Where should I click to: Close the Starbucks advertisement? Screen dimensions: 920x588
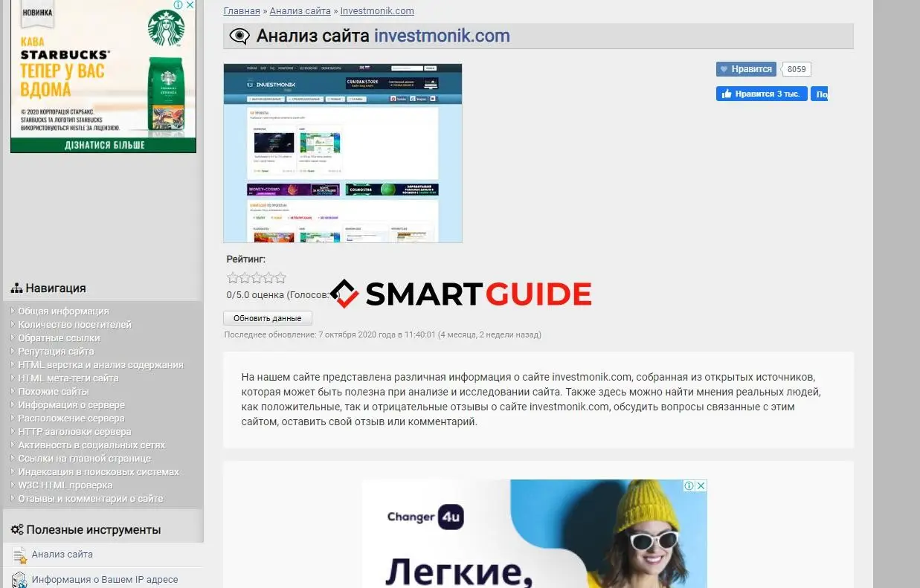(x=190, y=5)
